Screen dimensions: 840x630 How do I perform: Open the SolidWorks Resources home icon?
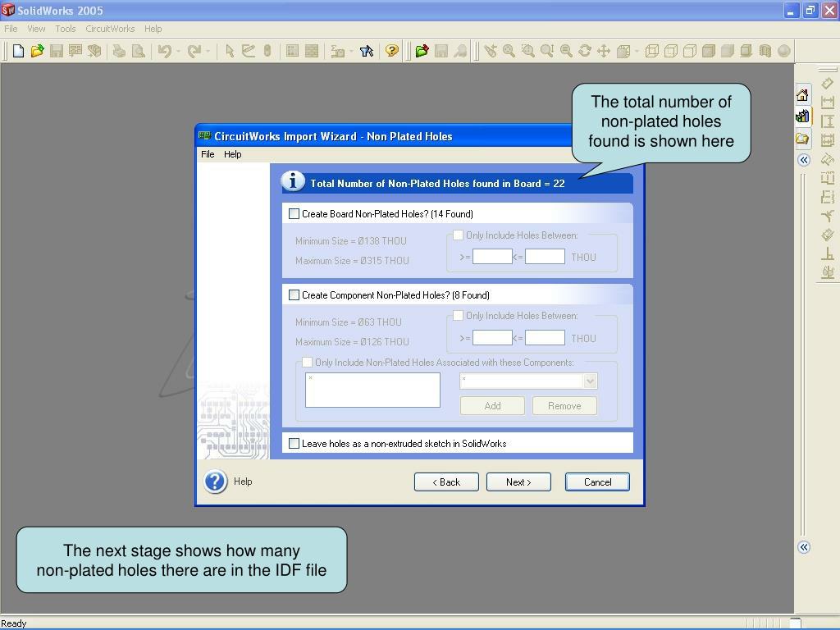click(x=802, y=95)
